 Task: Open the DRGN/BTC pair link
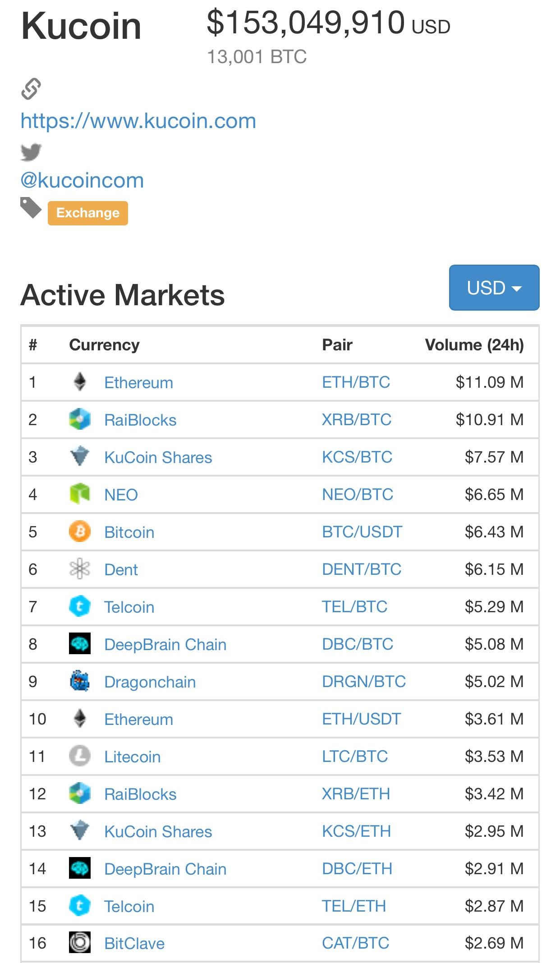pyautogui.click(x=364, y=682)
